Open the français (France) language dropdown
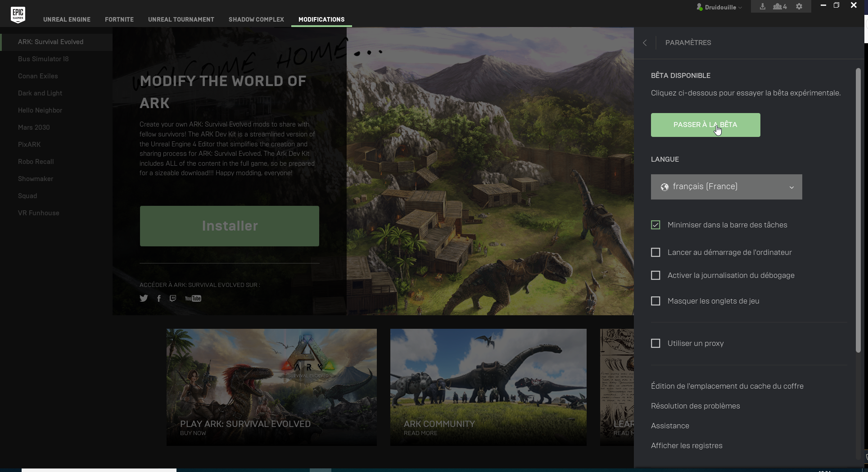Viewport: 868px width, 472px height. 726,187
